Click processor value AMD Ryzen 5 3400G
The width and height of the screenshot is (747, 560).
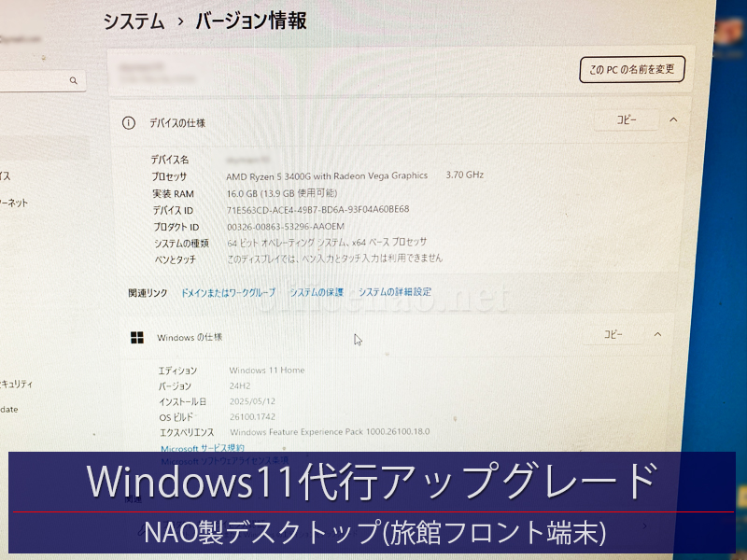(327, 176)
